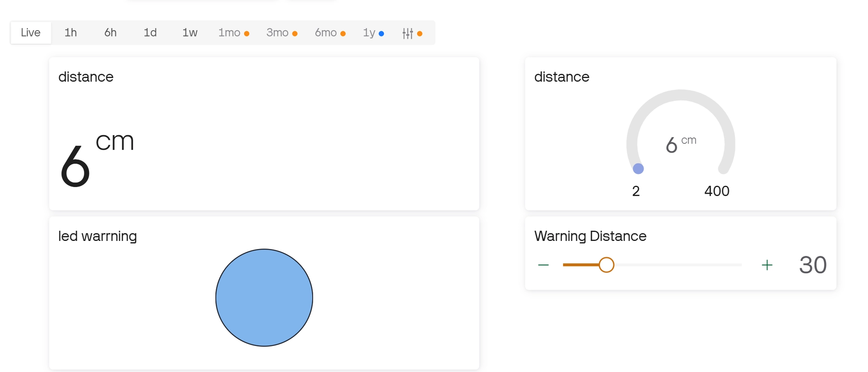Viewport: 868px width, 372px height.
Task: Click the Warning Distance slider track
Action: point(652,265)
